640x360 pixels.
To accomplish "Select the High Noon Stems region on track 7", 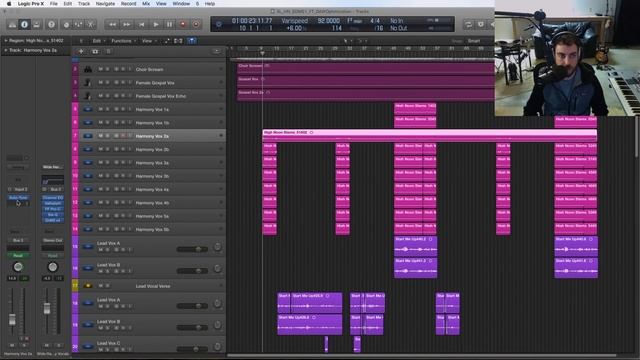I will [429, 136].
